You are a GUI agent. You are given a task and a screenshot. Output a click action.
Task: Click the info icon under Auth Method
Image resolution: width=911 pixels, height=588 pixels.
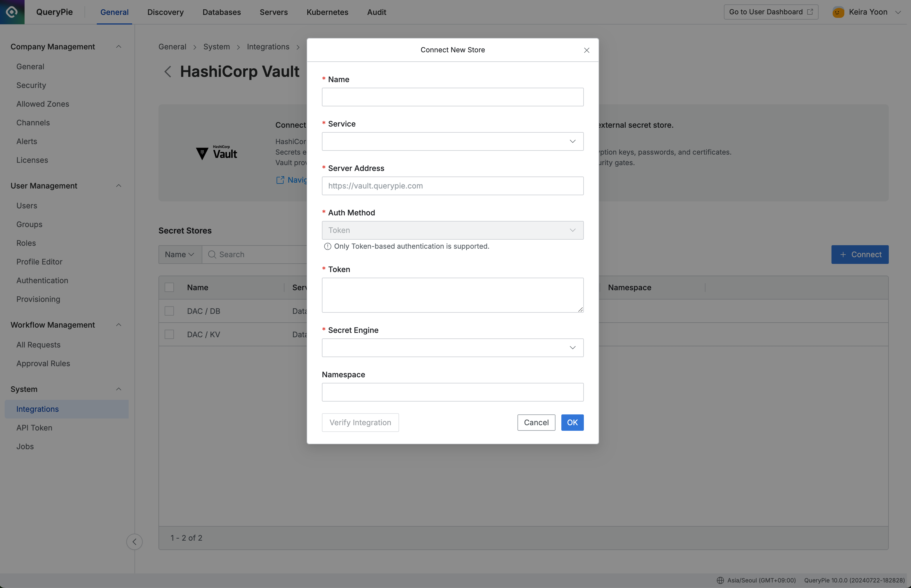tap(327, 246)
